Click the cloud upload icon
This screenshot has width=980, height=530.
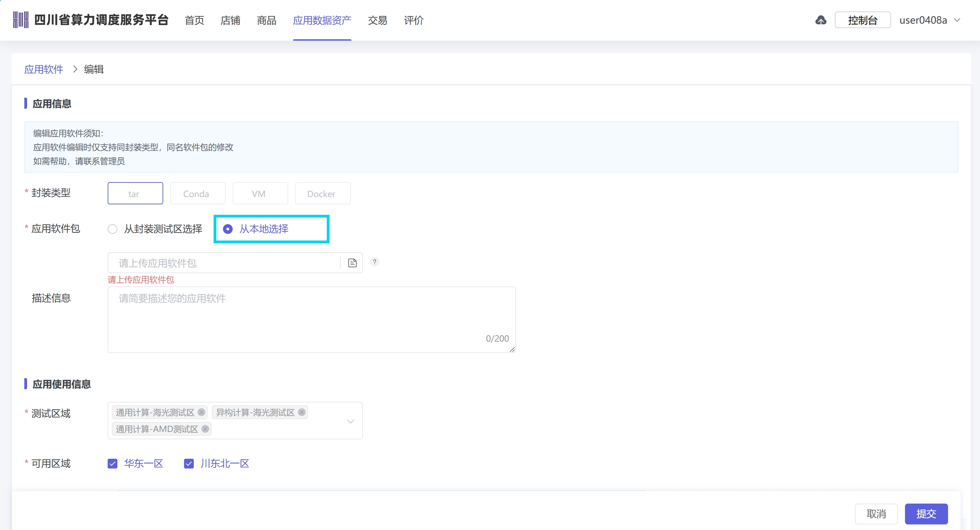tap(821, 20)
